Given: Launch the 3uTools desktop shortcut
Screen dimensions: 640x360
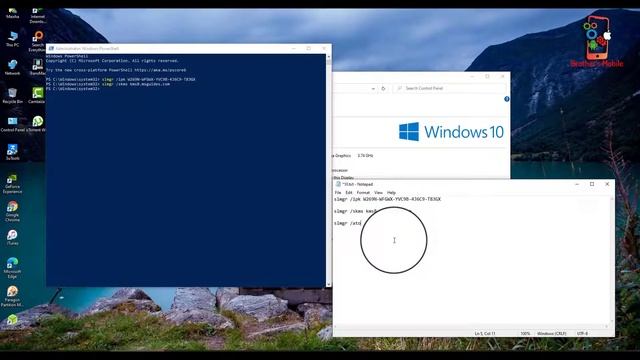Looking at the screenshot, I should click(x=12, y=152).
